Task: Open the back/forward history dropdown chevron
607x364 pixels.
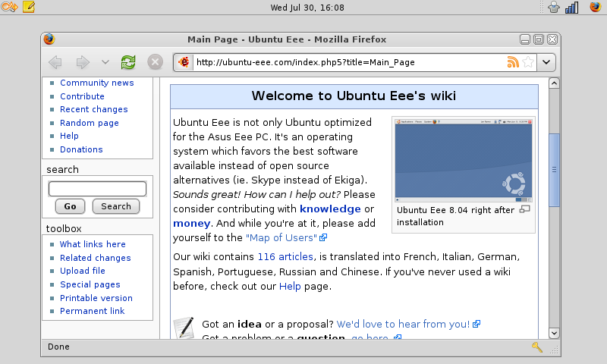Action: coord(105,62)
